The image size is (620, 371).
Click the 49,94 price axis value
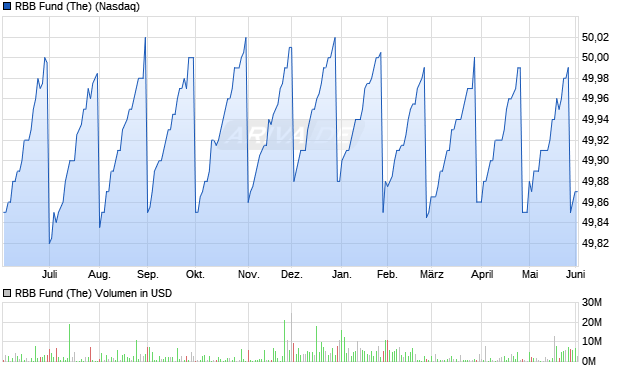(595, 119)
